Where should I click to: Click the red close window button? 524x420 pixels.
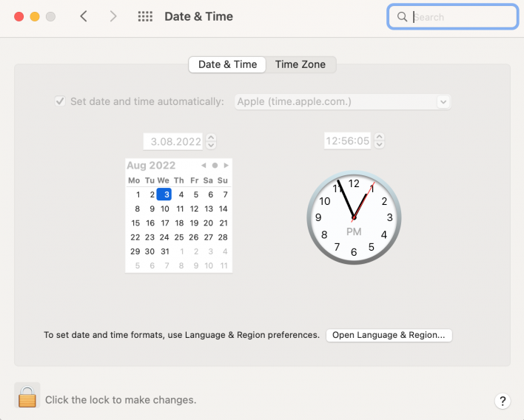[x=19, y=16]
